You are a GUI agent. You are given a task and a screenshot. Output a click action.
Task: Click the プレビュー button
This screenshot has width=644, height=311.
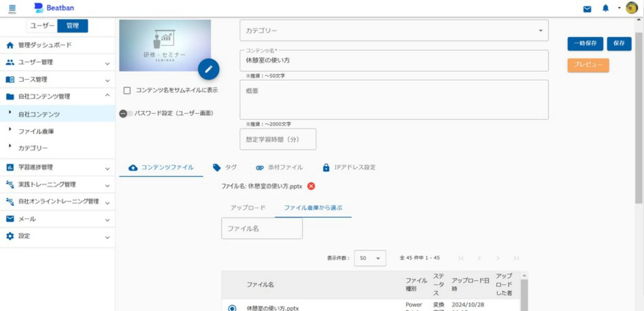coord(588,65)
